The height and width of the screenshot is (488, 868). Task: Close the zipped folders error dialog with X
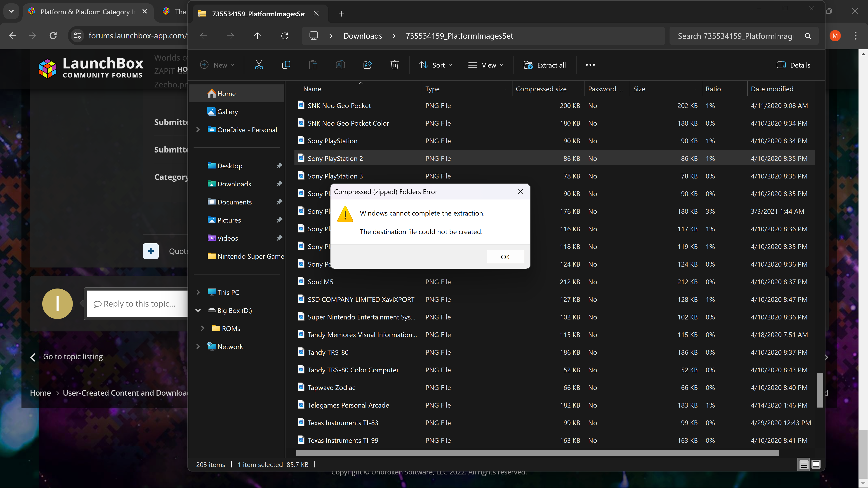520,191
